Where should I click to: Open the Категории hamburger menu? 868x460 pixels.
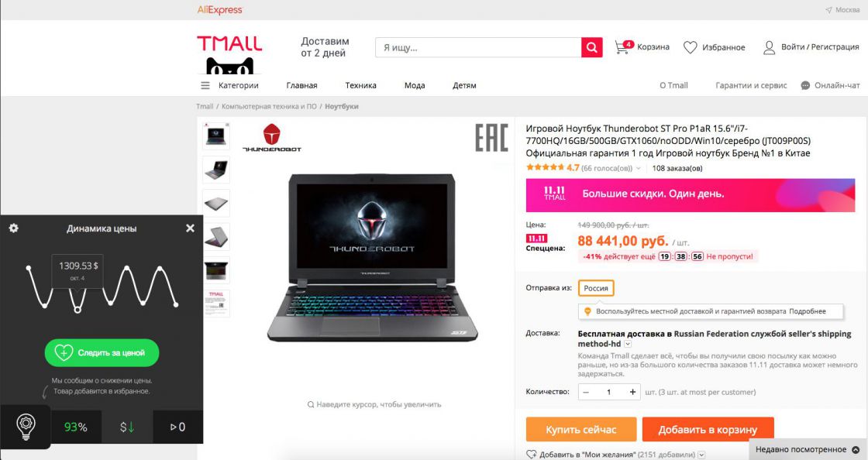point(205,85)
